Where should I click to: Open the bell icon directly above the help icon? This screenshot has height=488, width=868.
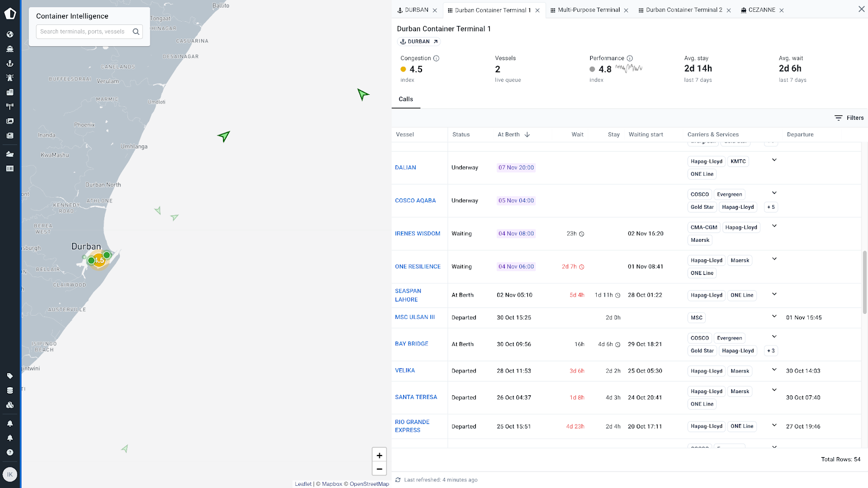(10, 438)
